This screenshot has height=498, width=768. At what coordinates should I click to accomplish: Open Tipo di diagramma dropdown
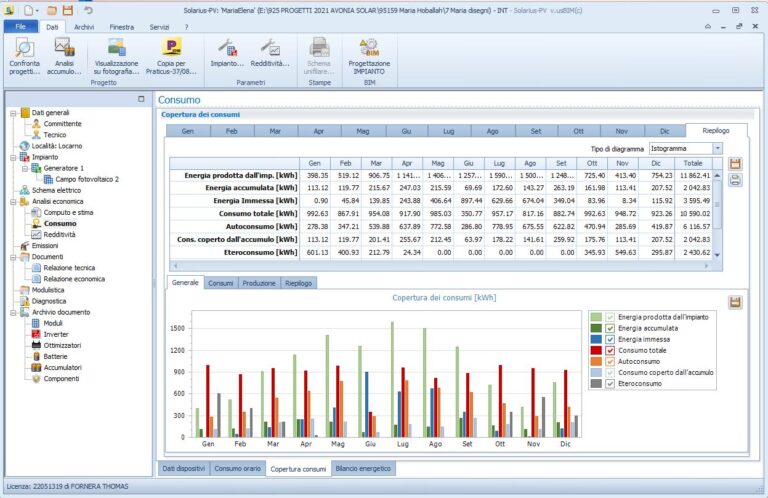718,148
